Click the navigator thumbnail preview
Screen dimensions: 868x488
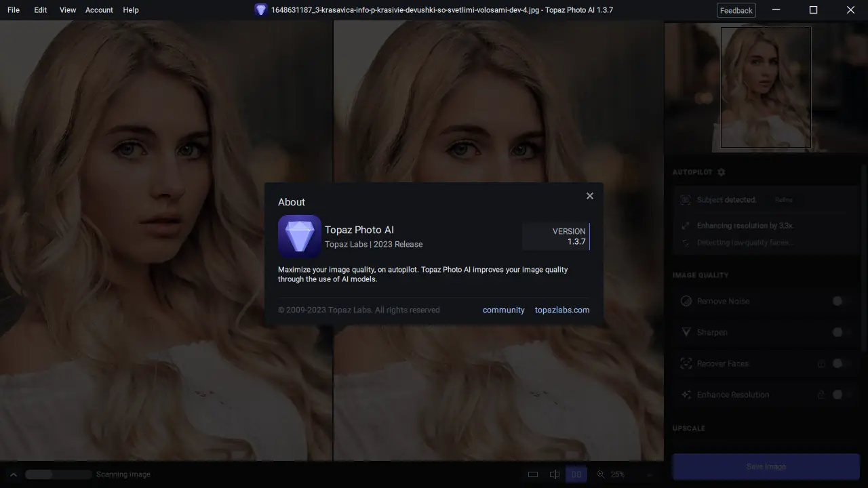[x=766, y=87]
